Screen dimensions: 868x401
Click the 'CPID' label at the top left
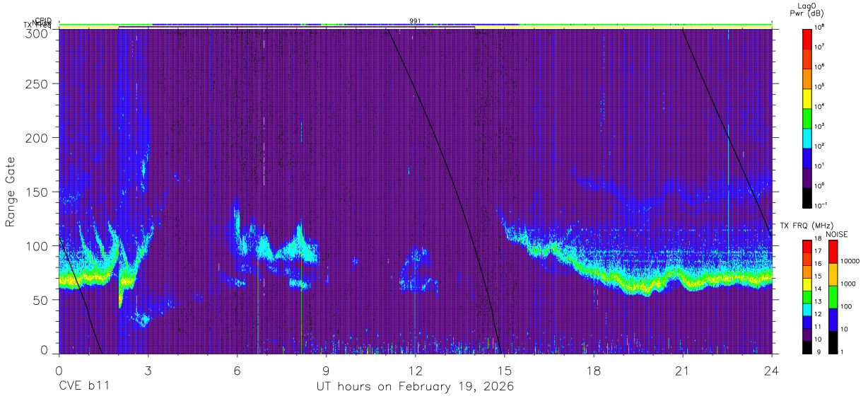point(42,21)
